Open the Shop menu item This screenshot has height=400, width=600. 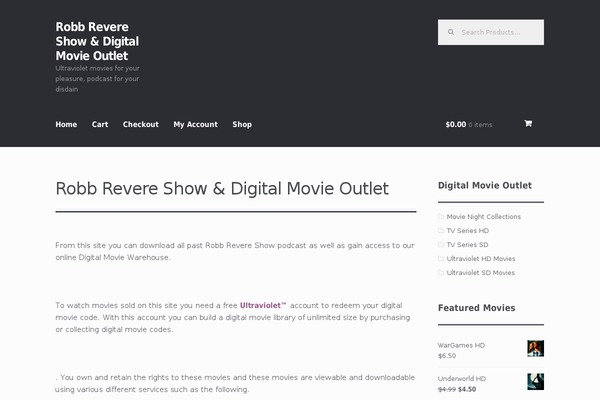(242, 124)
